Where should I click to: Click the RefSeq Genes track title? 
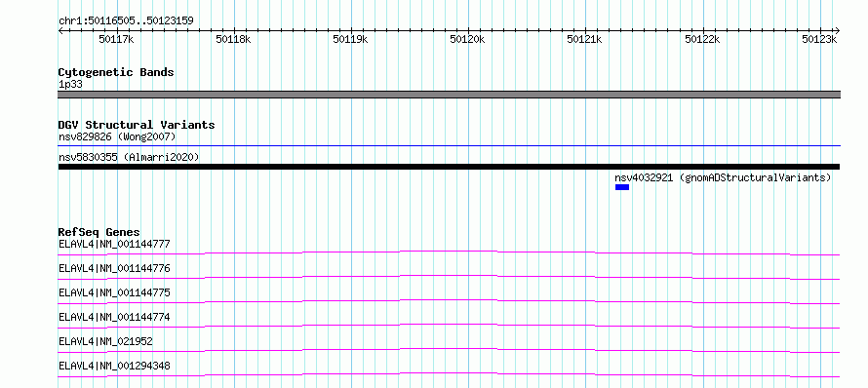(99, 232)
